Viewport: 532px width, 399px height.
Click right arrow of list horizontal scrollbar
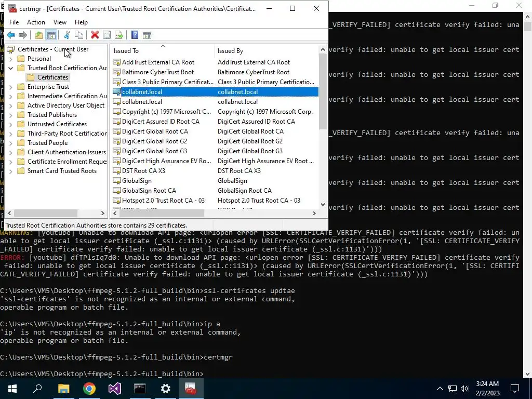click(314, 213)
